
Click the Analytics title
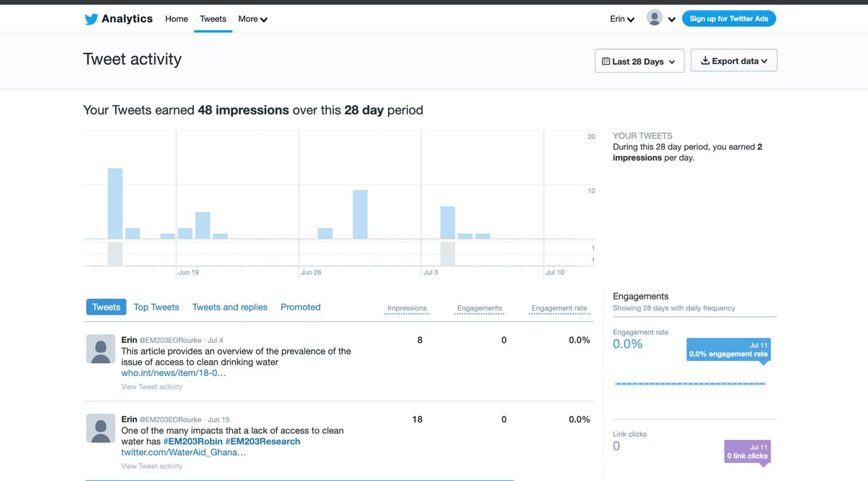click(x=127, y=19)
